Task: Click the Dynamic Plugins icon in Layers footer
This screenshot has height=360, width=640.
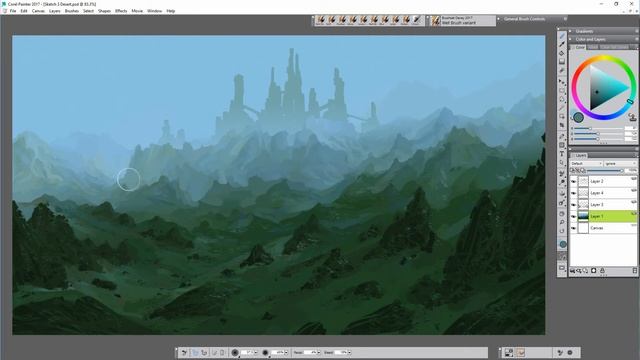Action: [x=579, y=271]
